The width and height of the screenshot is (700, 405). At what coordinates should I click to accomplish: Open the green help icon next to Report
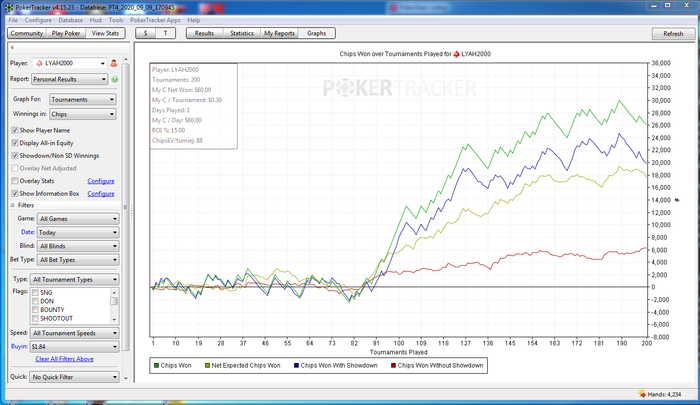tap(115, 79)
